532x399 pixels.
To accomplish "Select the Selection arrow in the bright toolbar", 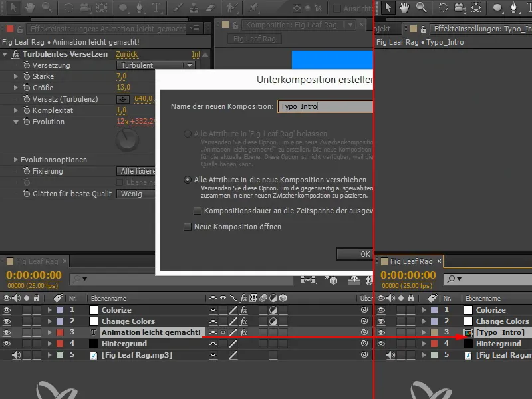I will 388,7.
